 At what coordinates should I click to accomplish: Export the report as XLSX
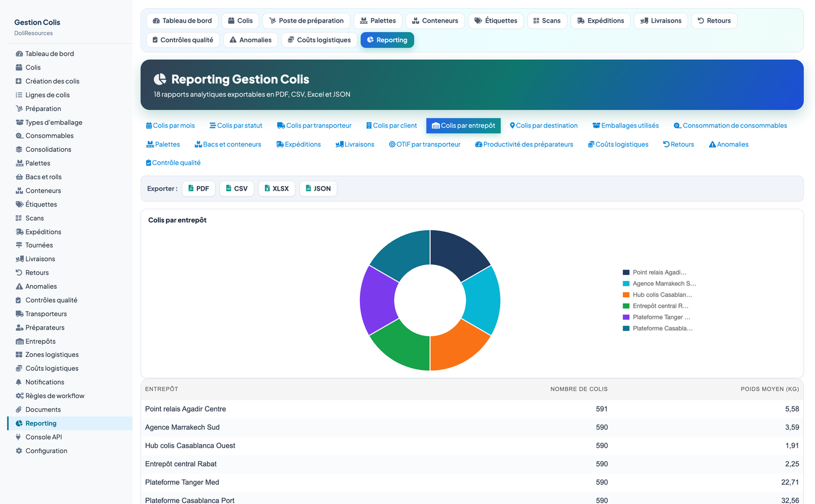coord(276,188)
